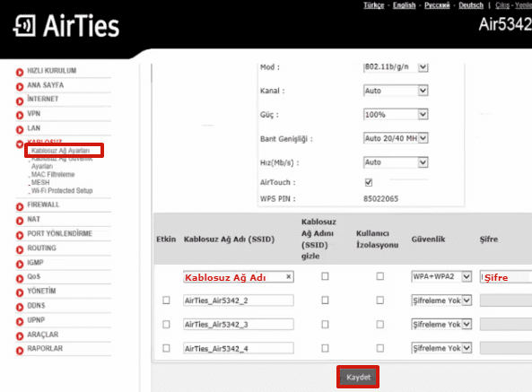Open the ANA SAYFA menu
The width and height of the screenshot is (532, 392).
pos(46,85)
